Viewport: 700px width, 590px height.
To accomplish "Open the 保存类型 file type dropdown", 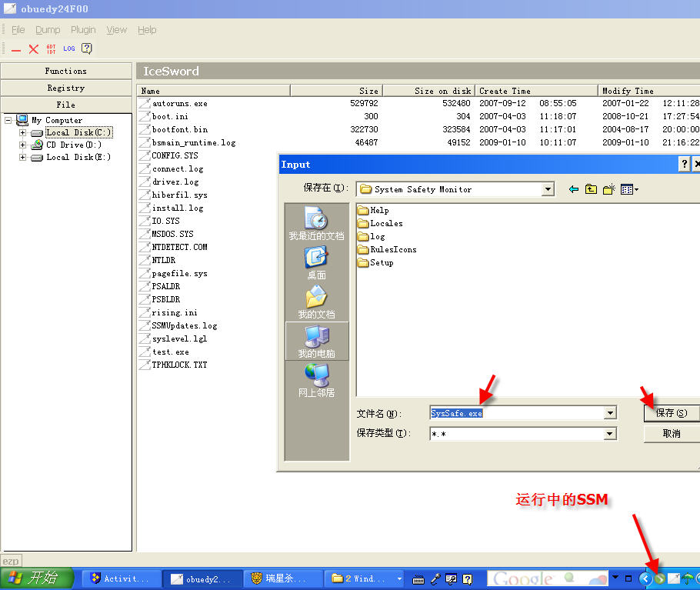I will click(x=610, y=434).
